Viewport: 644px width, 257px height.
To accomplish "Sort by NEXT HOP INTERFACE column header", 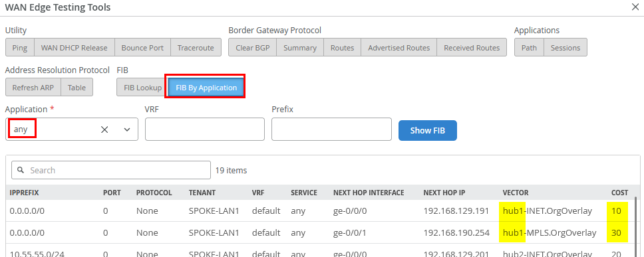I will (369, 192).
